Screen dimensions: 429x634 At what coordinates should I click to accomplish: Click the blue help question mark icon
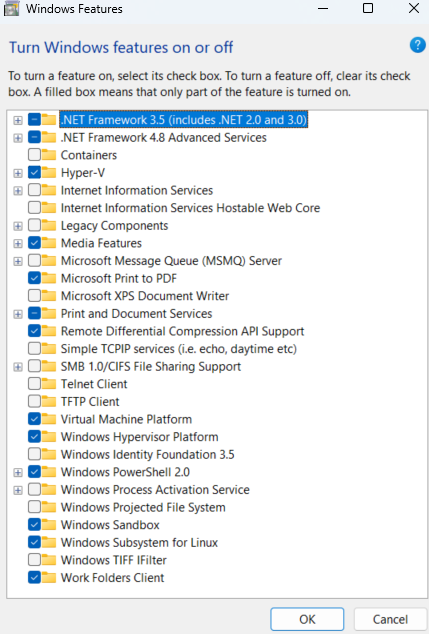click(x=417, y=45)
